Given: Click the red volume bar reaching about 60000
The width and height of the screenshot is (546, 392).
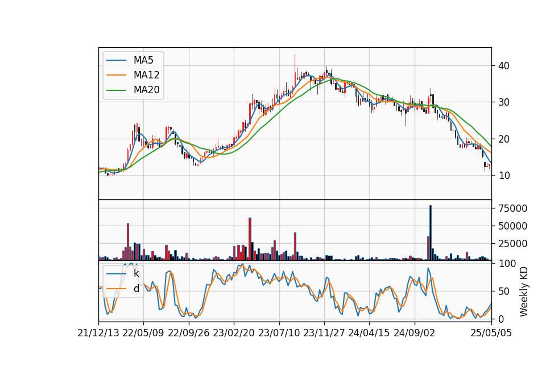Looking at the screenshot, I should pyautogui.click(x=250, y=239).
